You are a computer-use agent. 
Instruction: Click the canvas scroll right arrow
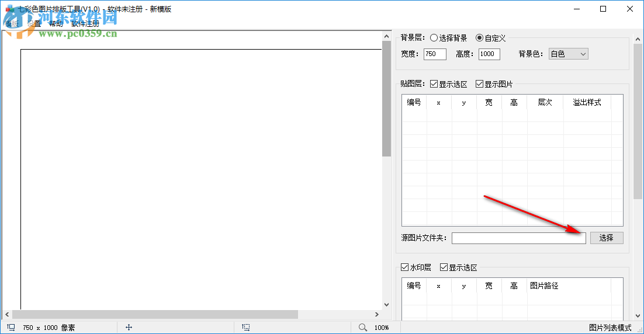(376, 314)
